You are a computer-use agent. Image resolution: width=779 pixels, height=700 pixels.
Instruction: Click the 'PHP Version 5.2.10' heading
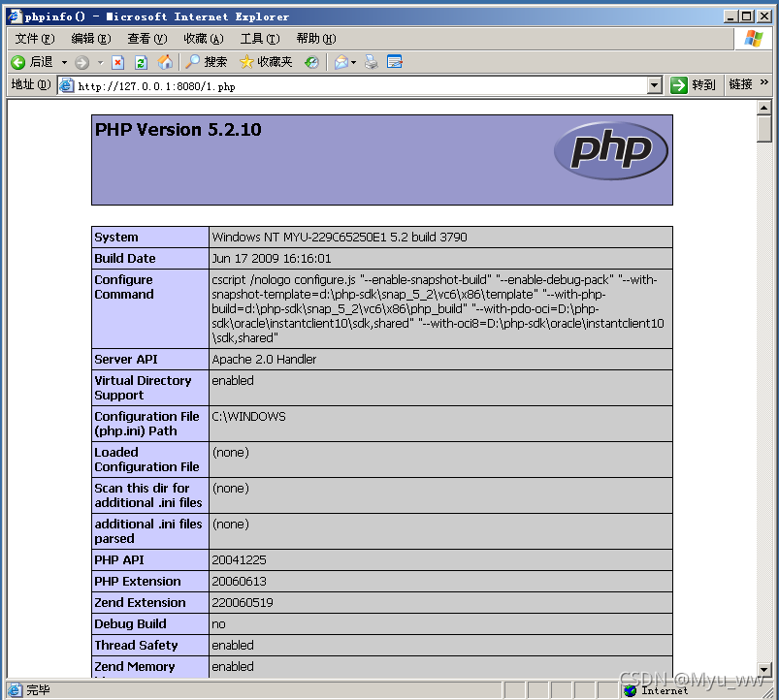(178, 130)
